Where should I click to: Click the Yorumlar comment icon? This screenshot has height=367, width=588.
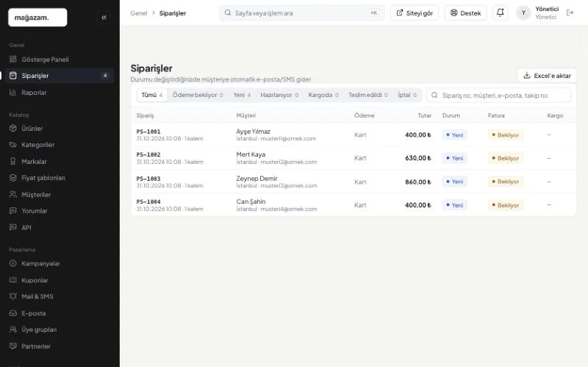[13, 210]
